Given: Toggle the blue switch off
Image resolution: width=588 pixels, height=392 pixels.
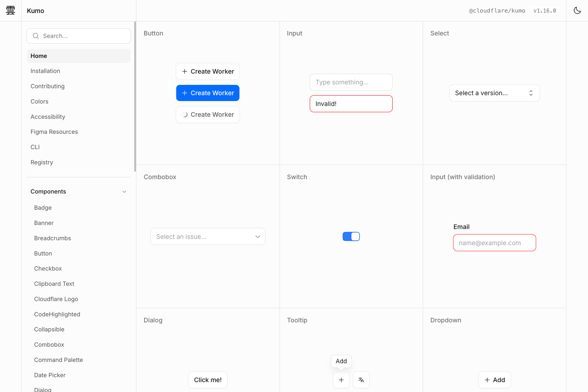Looking at the screenshot, I should click(351, 237).
